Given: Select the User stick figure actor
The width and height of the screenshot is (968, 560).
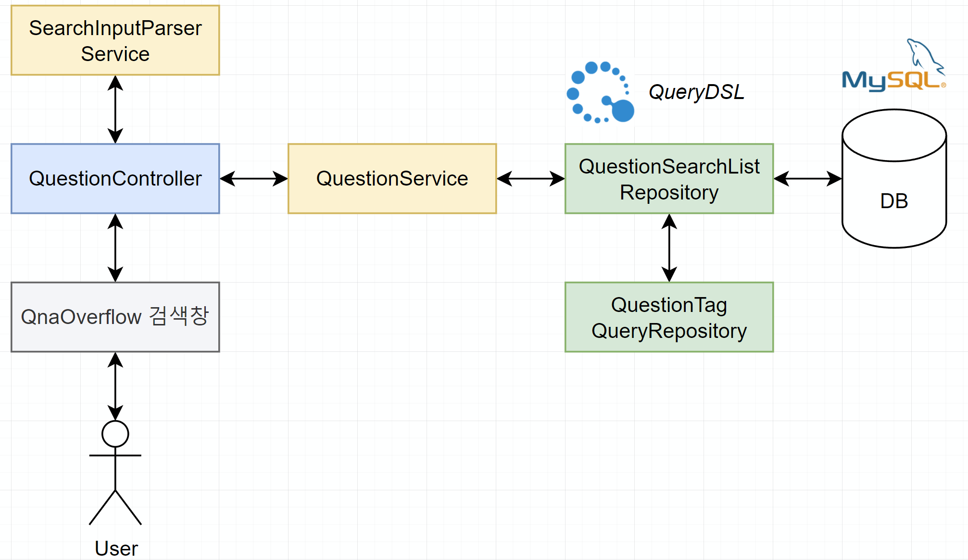Looking at the screenshot, I should [x=115, y=473].
